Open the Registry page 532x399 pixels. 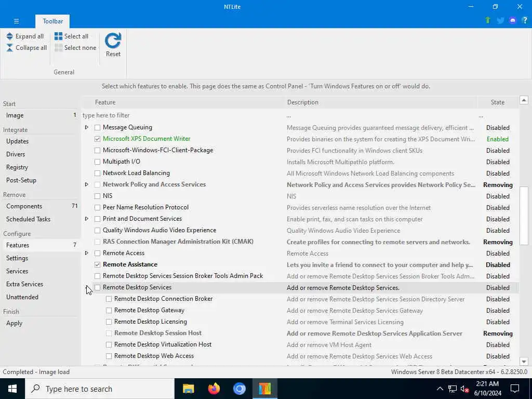click(x=41, y=167)
